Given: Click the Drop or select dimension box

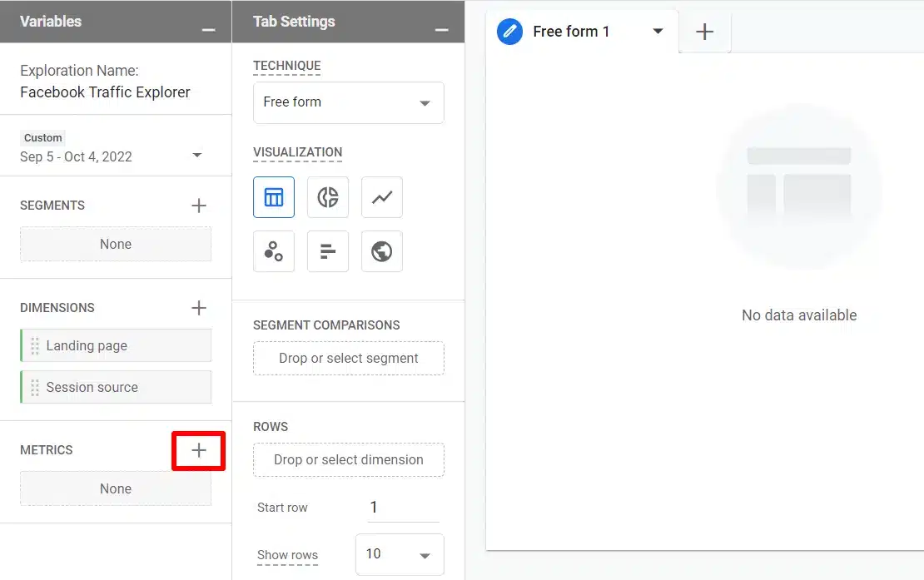Looking at the screenshot, I should [x=348, y=460].
